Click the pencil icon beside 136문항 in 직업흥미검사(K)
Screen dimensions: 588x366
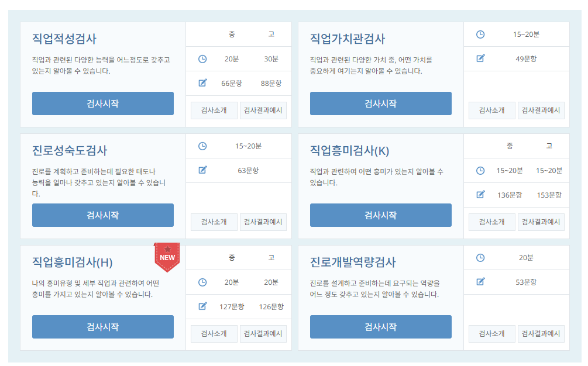480,194
